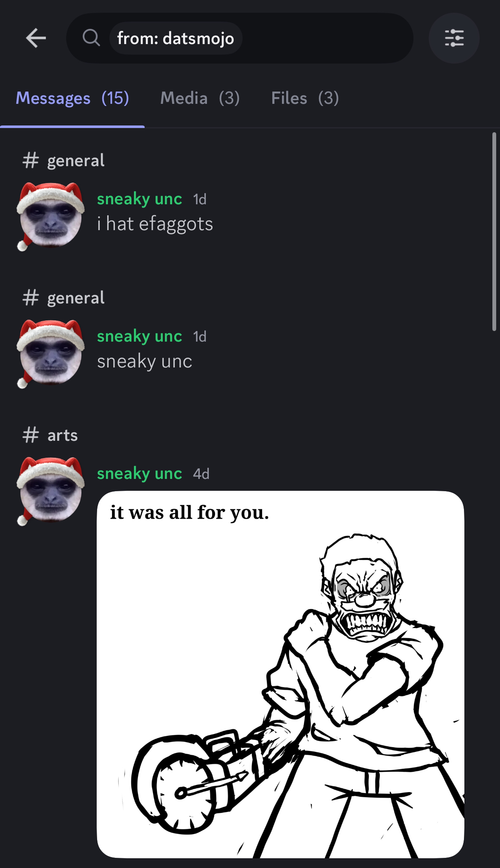The width and height of the screenshot is (500, 868).
Task: Click the avatar of the first message
Action: click(x=50, y=217)
